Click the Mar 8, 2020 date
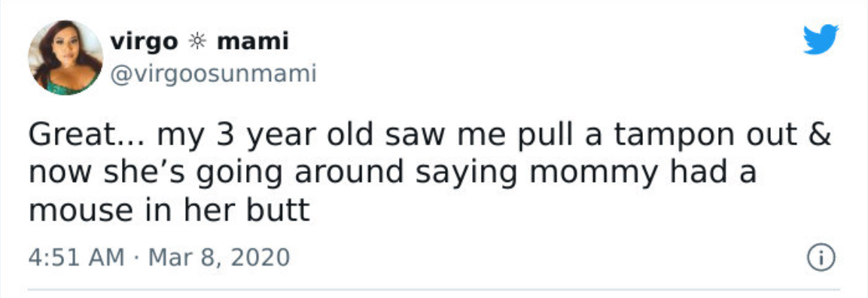This screenshot has width=868, height=298. (218, 258)
